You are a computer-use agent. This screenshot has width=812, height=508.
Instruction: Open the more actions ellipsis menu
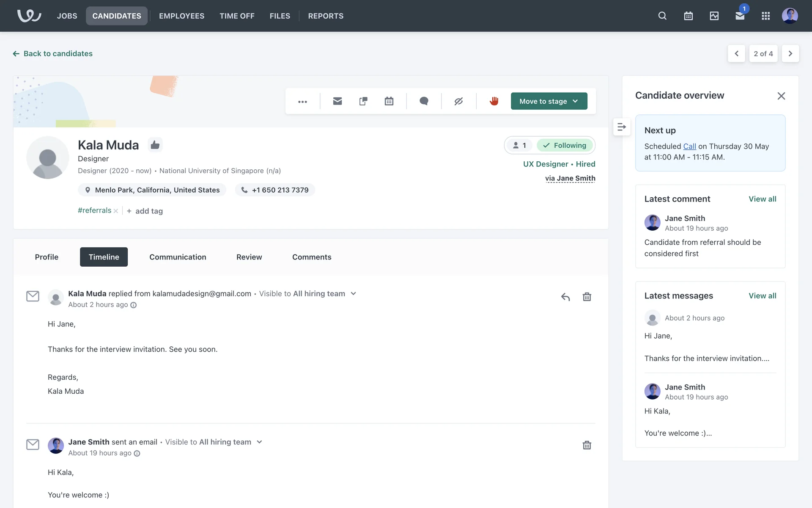pos(302,102)
